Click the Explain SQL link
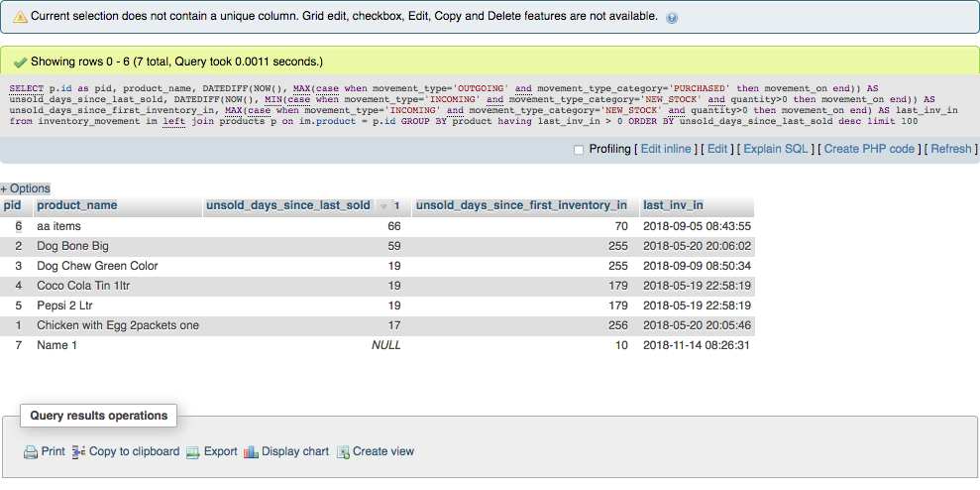Image resolution: width=980 pixels, height=490 pixels. pyautogui.click(x=776, y=149)
